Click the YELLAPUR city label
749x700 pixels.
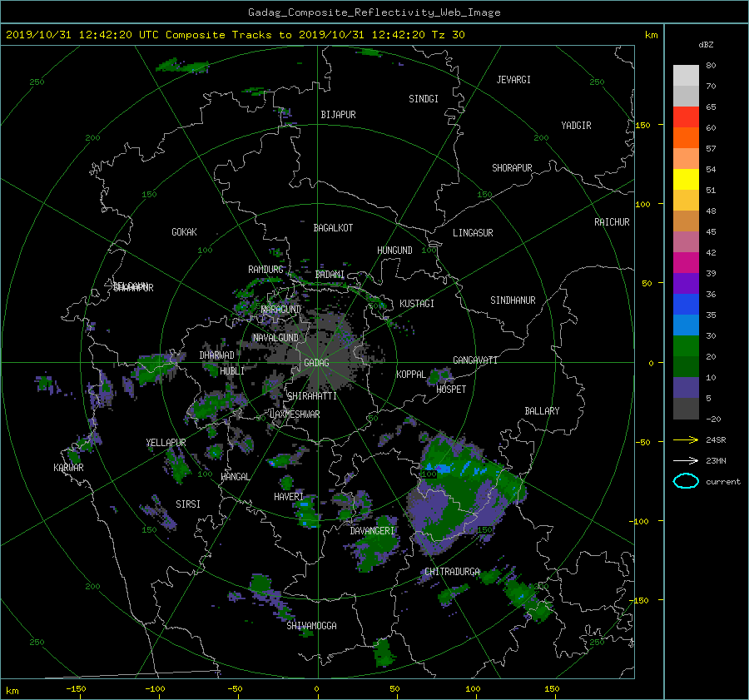click(166, 443)
